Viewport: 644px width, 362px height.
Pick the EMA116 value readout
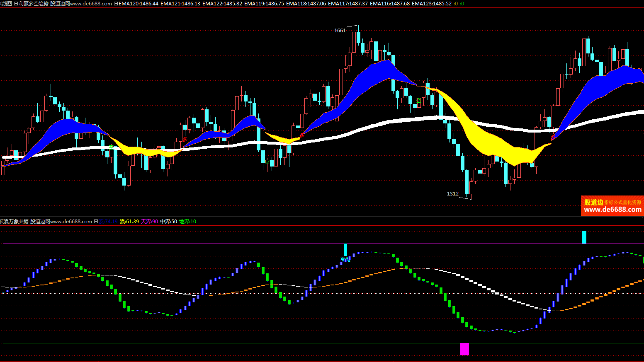[389, 4]
